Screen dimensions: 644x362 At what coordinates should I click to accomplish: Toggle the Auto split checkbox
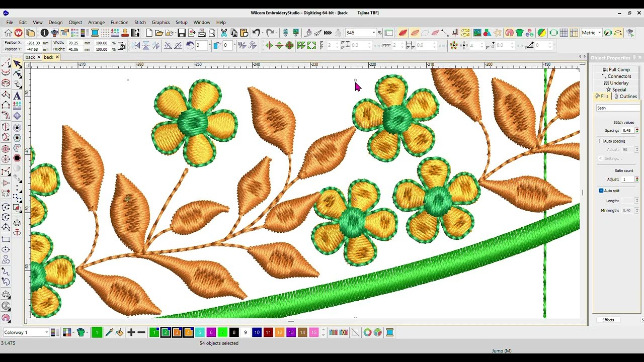(601, 191)
